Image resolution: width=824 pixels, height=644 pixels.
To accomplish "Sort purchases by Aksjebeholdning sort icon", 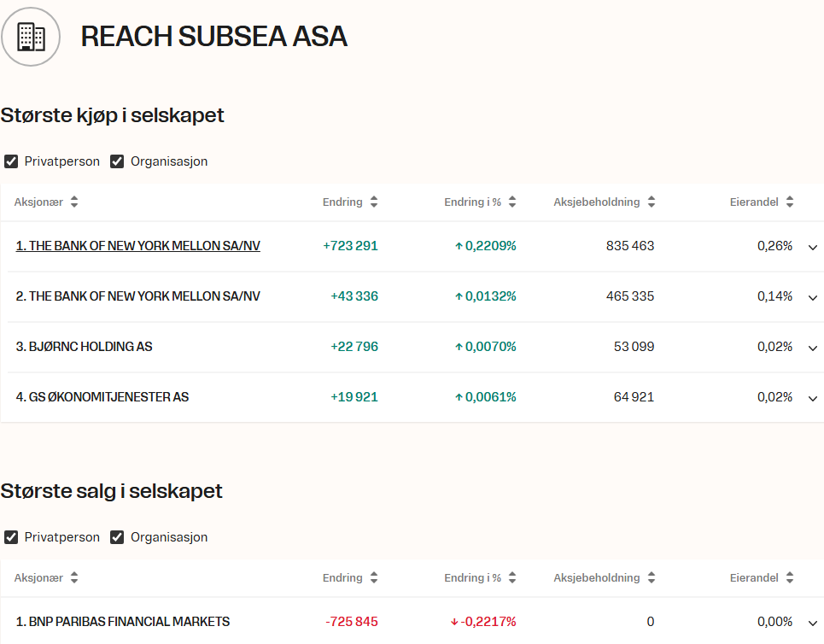I will [652, 202].
